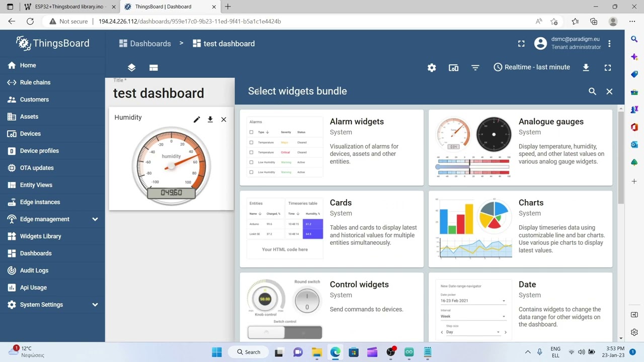Image resolution: width=644 pixels, height=362 pixels.
Task: Open filters icon in dashboard toolbar
Action: coord(475,67)
